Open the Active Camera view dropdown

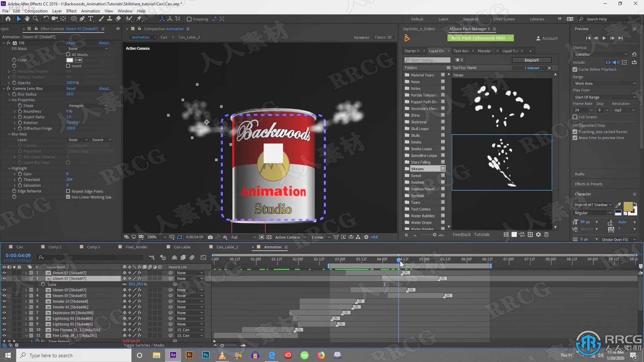[290, 237]
